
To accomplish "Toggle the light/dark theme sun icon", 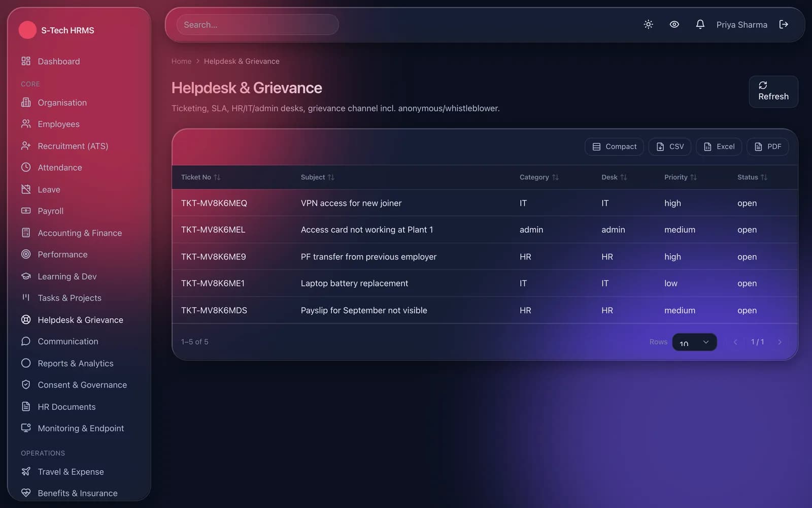I will [648, 24].
